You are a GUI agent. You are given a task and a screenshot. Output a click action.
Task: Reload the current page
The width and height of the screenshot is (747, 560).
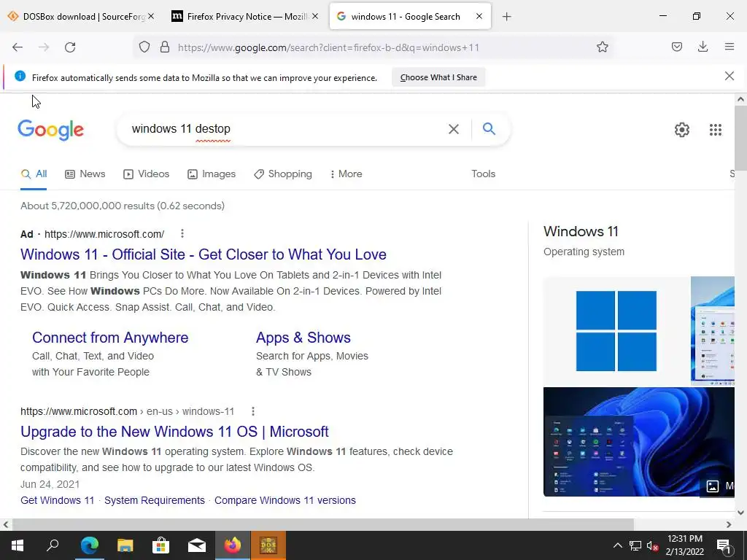70,47
